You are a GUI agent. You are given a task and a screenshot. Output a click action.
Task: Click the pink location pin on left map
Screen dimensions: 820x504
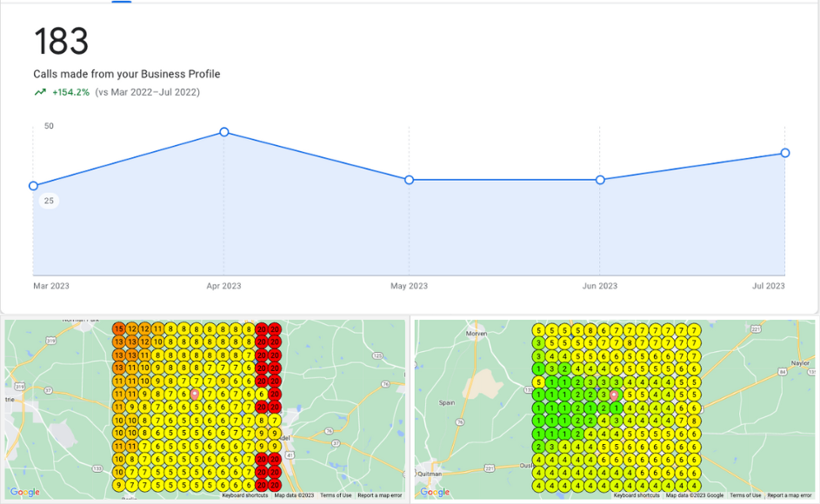(195, 394)
